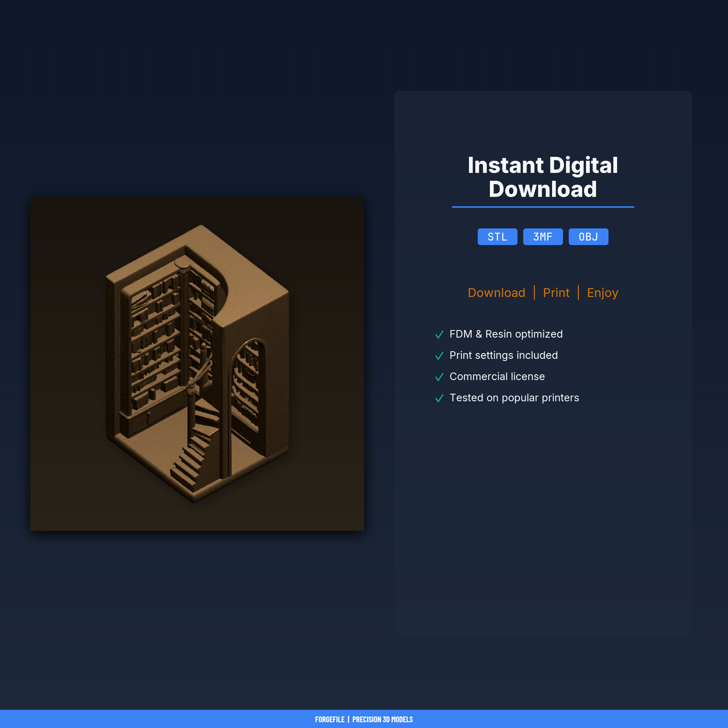Choose the OBJ format badge
Image resolution: width=728 pixels, height=728 pixels.
(x=588, y=237)
